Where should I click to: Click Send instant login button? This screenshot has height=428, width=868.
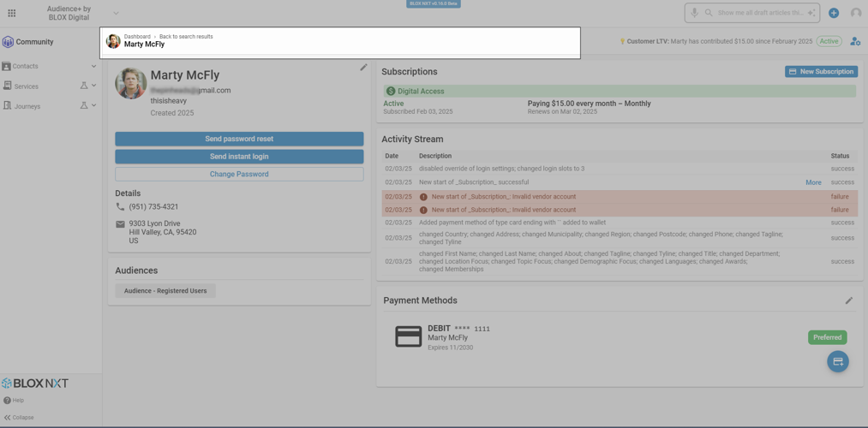pyautogui.click(x=239, y=157)
